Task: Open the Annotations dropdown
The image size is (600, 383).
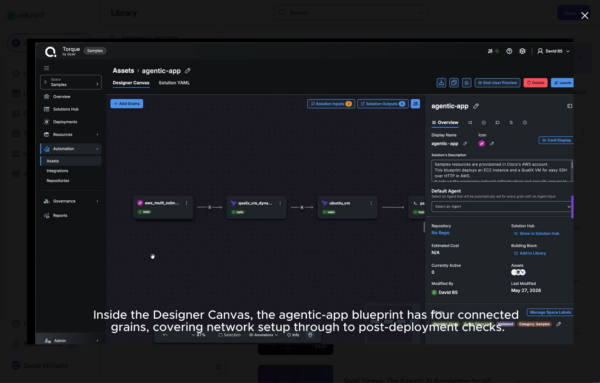Action: (263, 335)
